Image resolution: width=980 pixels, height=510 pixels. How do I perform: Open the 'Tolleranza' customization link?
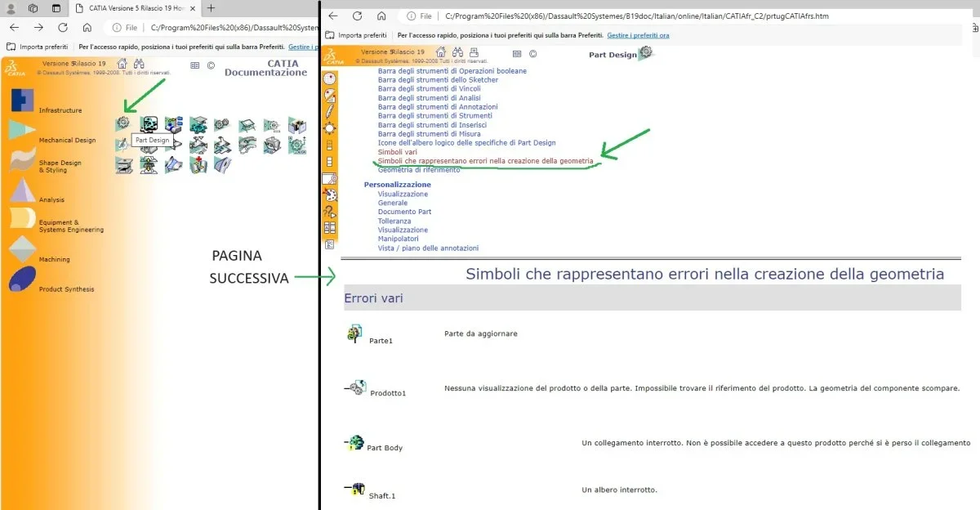pos(396,221)
